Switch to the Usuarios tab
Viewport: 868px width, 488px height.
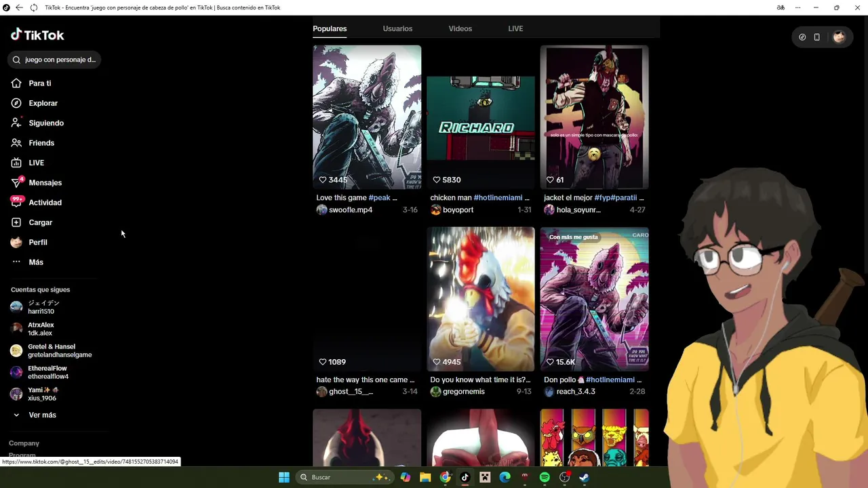click(397, 28)
